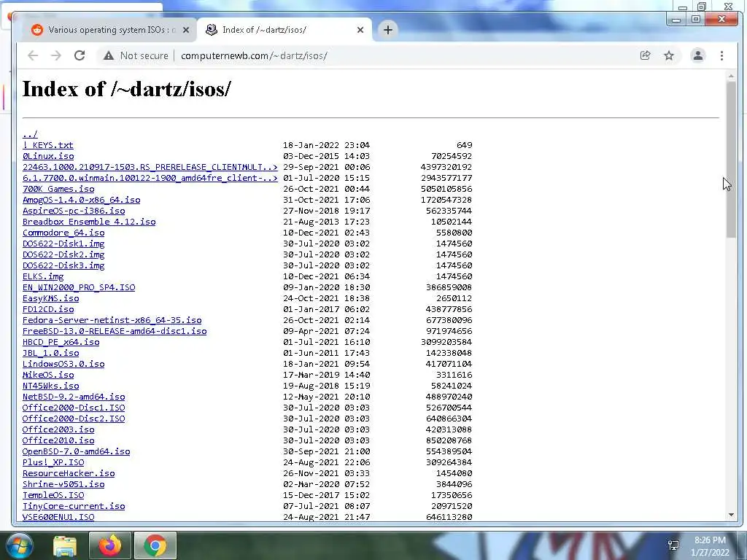Click the taskbar clock showing 8:26 PM

point(710,546)
